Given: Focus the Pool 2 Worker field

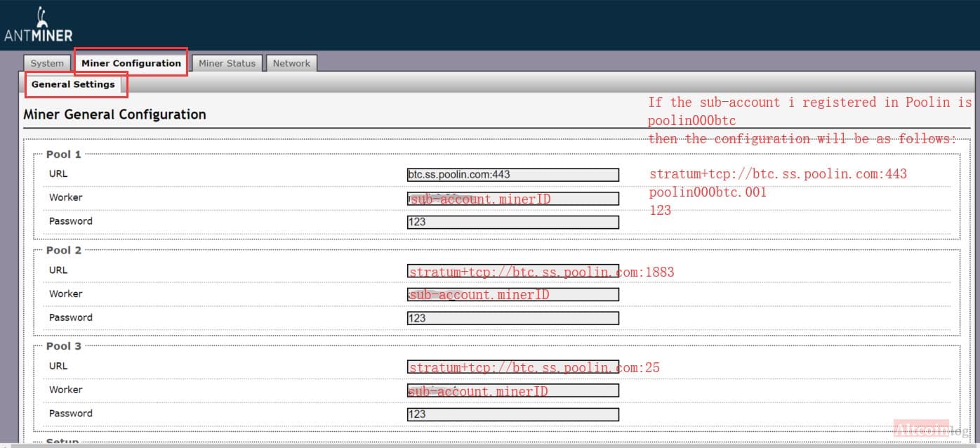Looking at the screenshot, I should (513, 294).
